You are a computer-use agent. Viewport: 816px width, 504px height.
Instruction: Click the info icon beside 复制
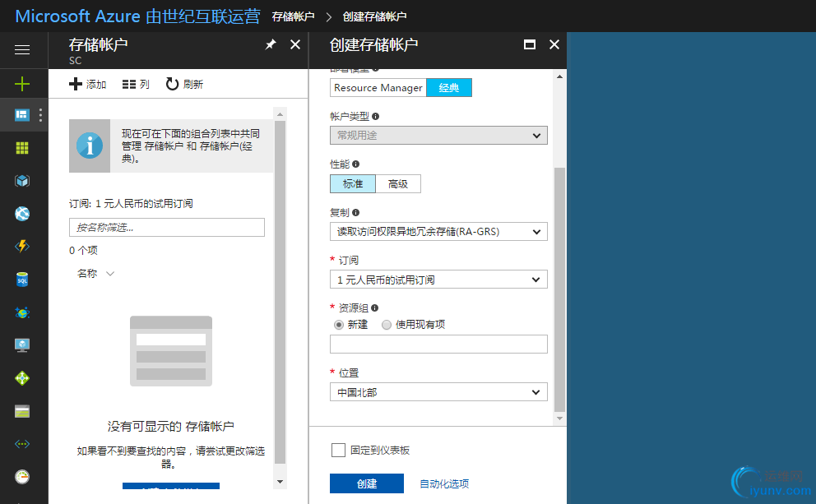[355, 212]
